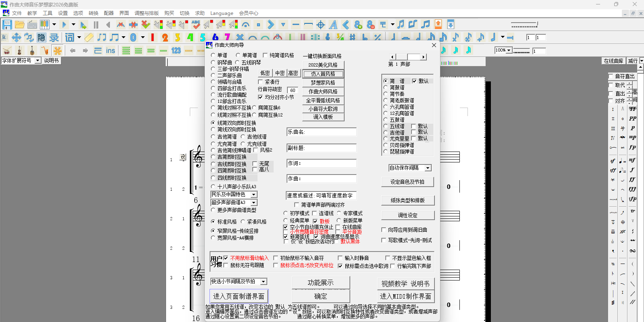This screenshot has width=644, height=322.
Task: Click the 2022美化风格 button
Action: pos(323,65)
